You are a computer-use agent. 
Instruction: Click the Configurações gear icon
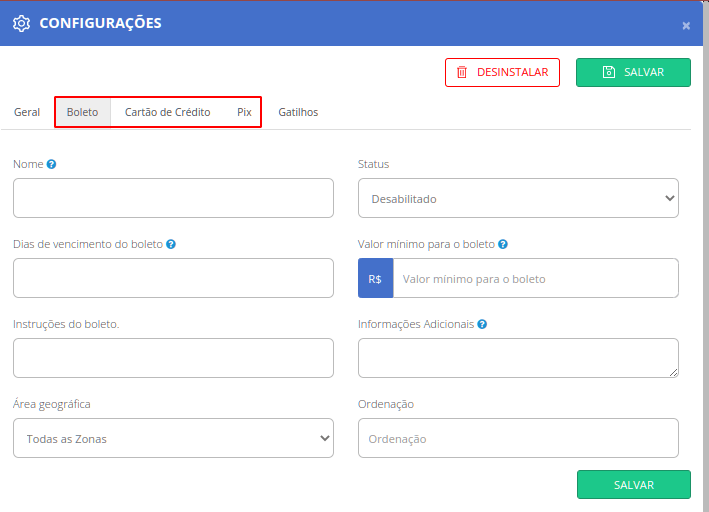pyautogui.click(x=21, y=24)
